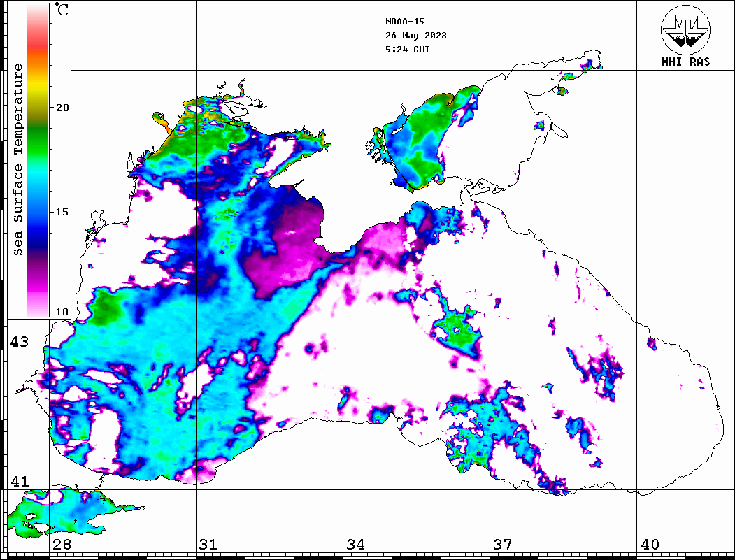Screen dimensions: 735x560
Task: Click longitude label 28
Action: pos(62,544)
